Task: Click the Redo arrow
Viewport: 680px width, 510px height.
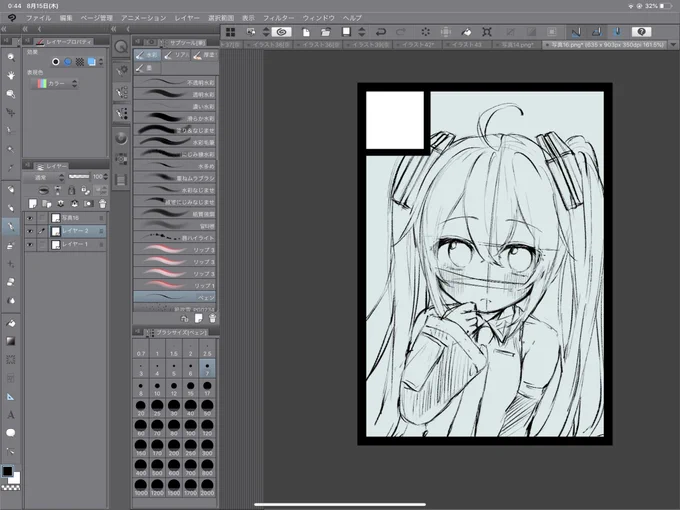Action: click(x=401, y=32)
